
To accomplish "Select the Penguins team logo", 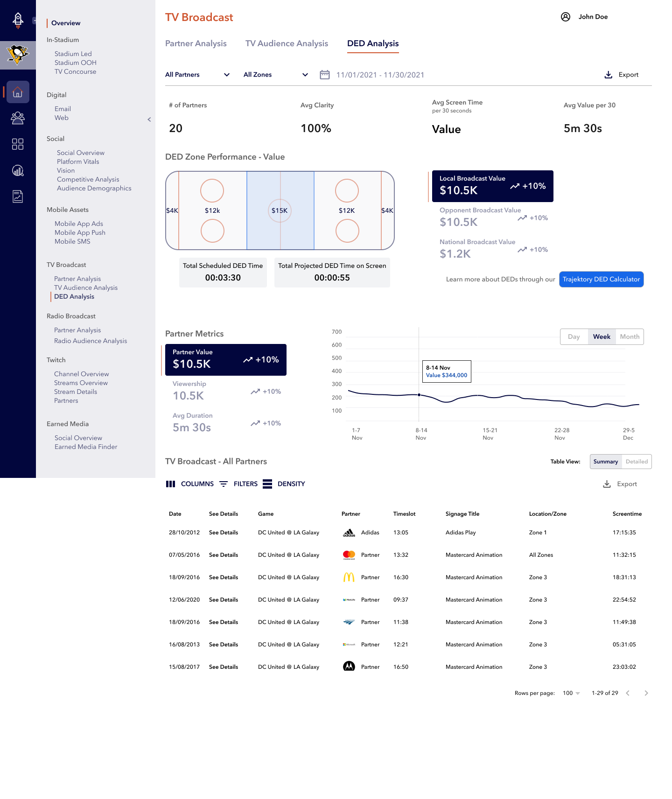I will [x=18, y=55].
